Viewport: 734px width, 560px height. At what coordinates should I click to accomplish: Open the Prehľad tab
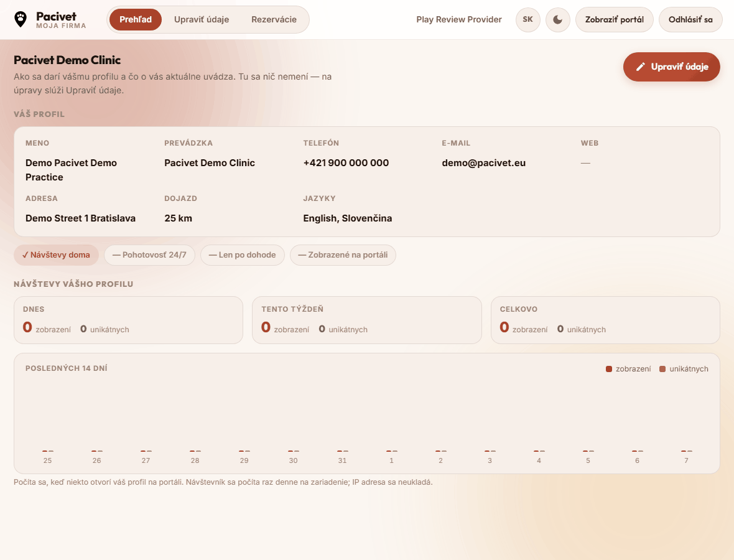pyautogui.click(x=135, y=20)
